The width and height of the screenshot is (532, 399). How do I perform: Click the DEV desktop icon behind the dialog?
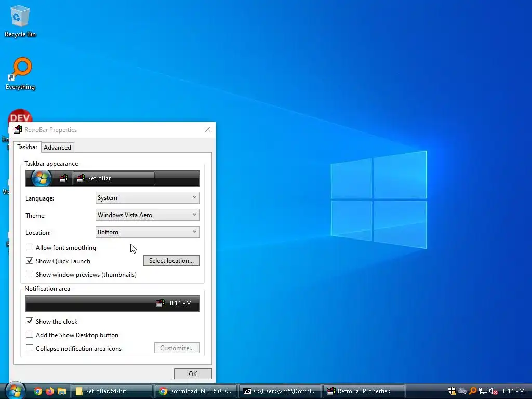pos(20,116)
